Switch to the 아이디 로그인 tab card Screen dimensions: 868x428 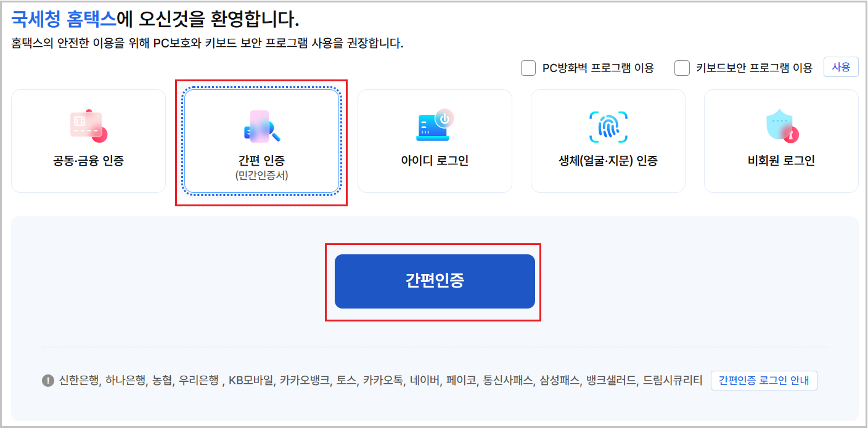pos(435,140)
